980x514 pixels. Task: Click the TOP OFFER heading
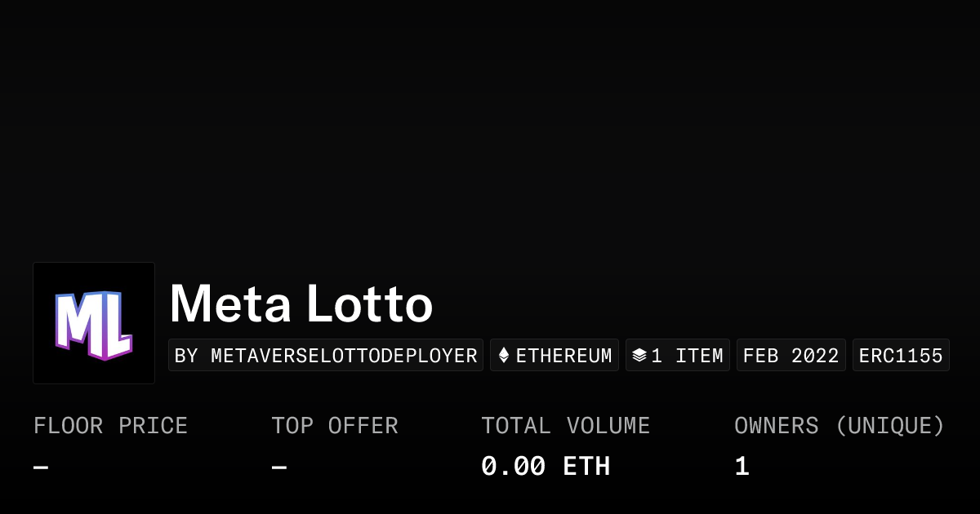click(x=335, y=426)
